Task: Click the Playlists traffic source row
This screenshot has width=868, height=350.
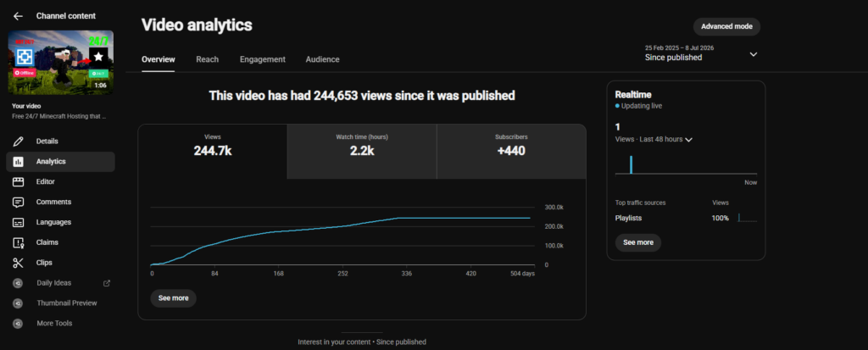Action: click(686, 218)
